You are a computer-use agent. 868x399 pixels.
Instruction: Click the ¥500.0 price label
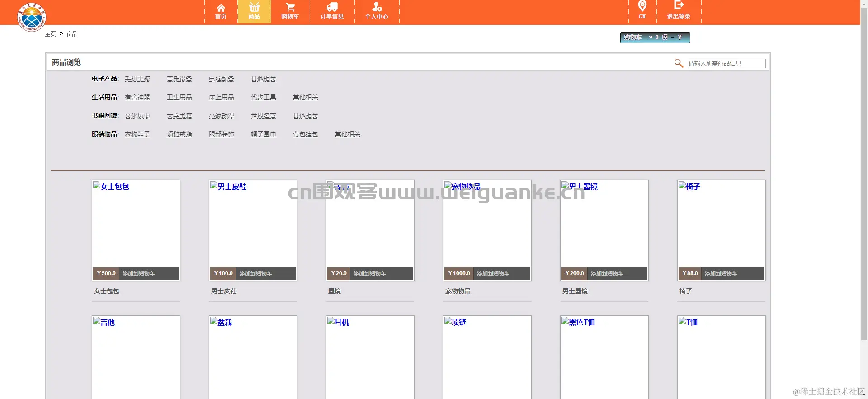(106, 273)
